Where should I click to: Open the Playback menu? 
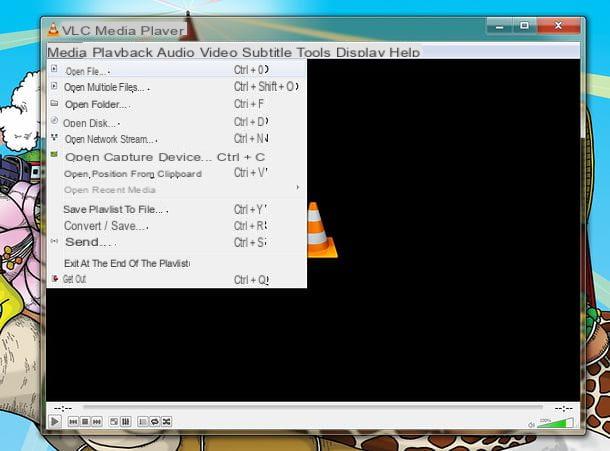pyautogui.click(x=122, y=52)
